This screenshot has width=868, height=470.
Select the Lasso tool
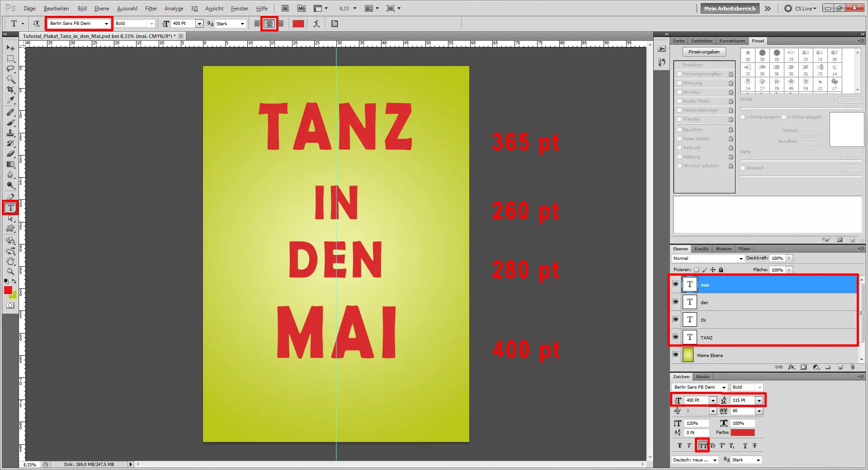[10, 68]
